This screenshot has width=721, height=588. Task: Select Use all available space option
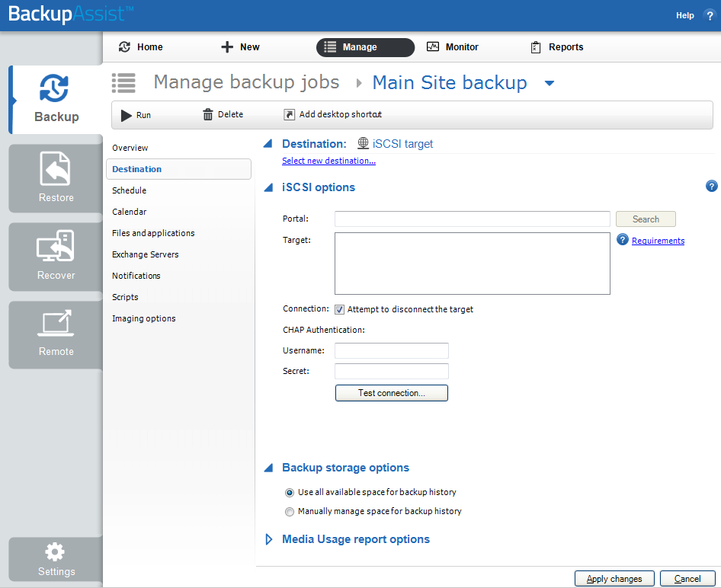point(289,493)
